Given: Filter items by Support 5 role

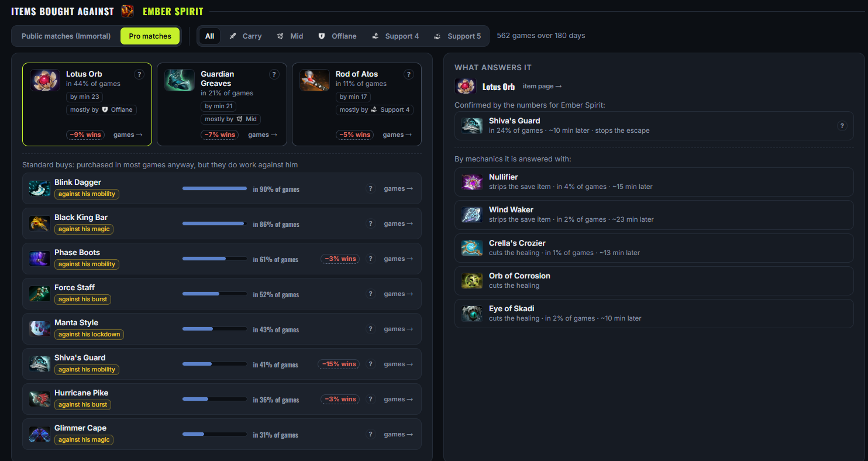Looking at the screenshot, I should click(x=457, y=36).
